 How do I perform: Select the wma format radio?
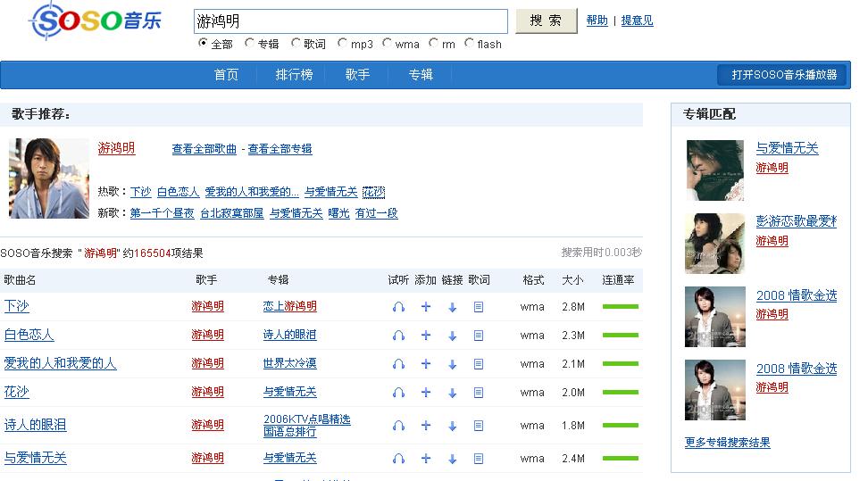tap(387, 43)
